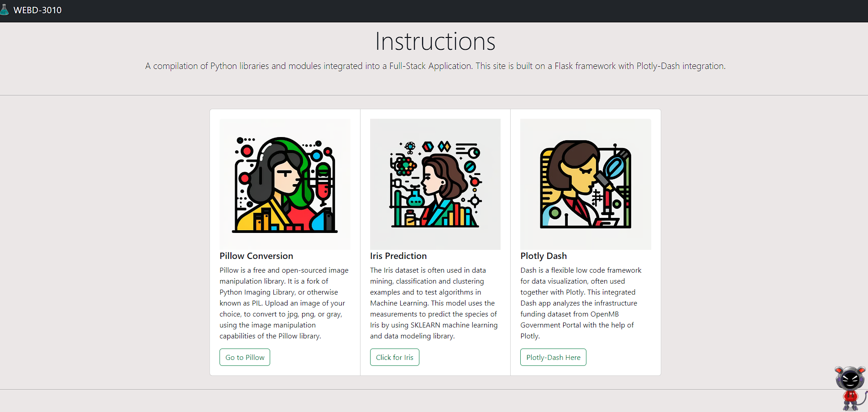The width and height of the screenshot is (868, 412).
Task: Click the Plotly Dash card illustration
Action: click(586, 184)
